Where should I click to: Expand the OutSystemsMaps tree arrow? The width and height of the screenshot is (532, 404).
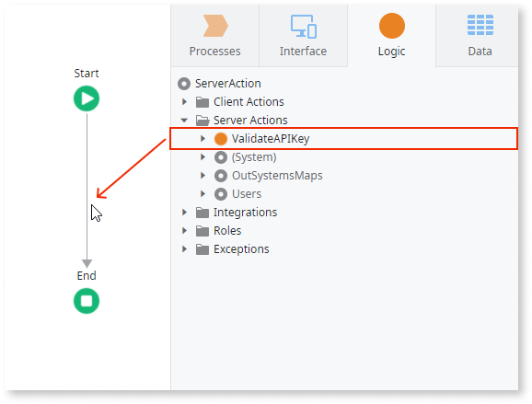(x=202, y=176)
